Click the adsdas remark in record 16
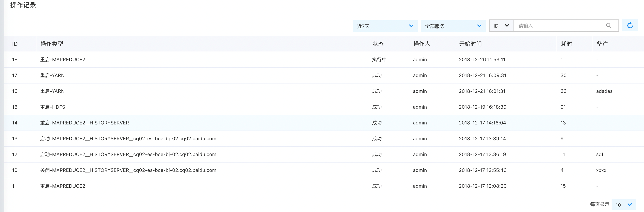This screenshot has width=644, height=212. (x=604, y=91)
